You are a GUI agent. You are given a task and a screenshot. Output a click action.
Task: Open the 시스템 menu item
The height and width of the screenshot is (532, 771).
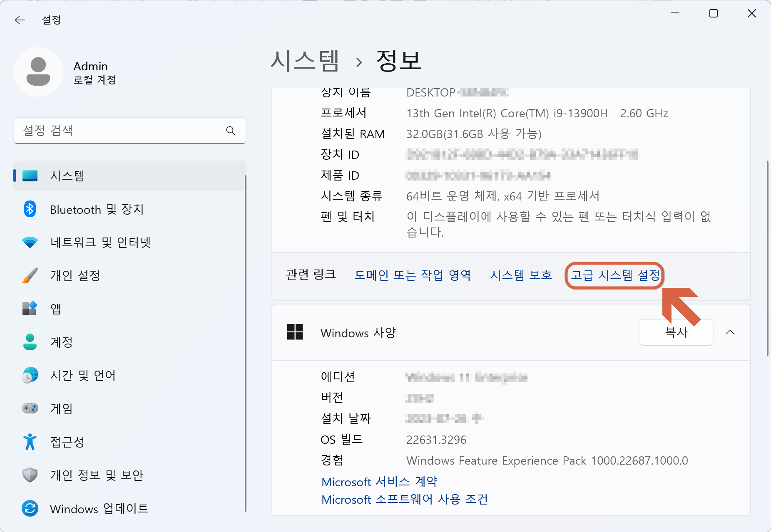130,176
